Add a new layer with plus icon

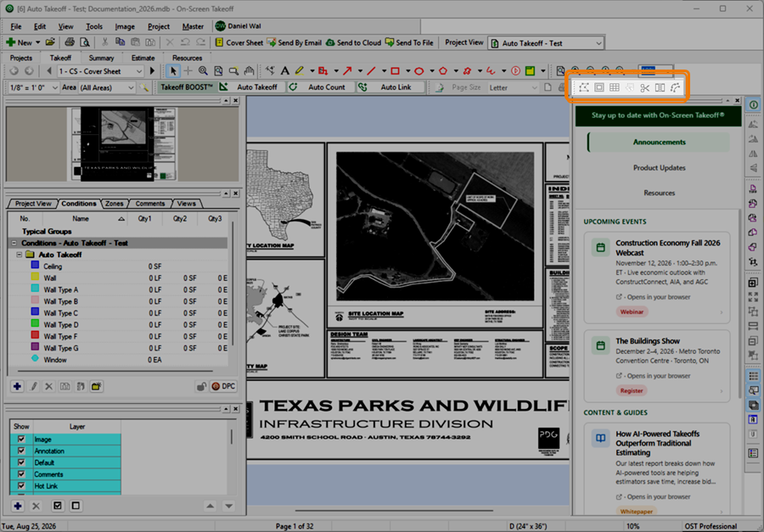(18, 506)
